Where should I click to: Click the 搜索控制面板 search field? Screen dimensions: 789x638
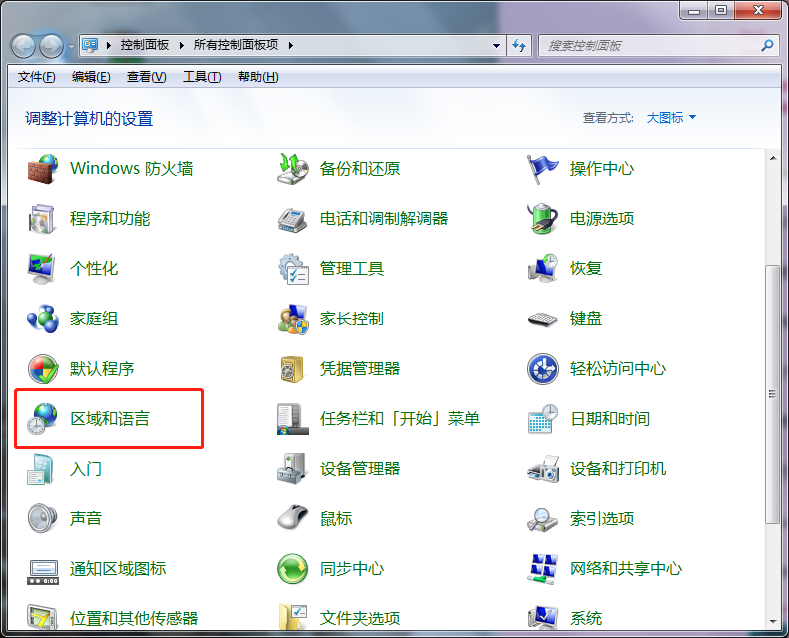pyautogui.click(x=659, y=46)
